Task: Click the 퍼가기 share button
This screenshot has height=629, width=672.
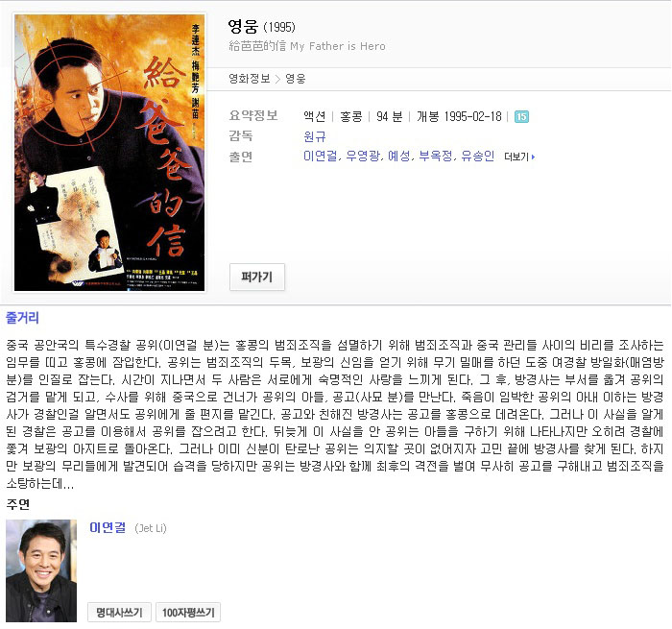Action: [x=256, y=277]
